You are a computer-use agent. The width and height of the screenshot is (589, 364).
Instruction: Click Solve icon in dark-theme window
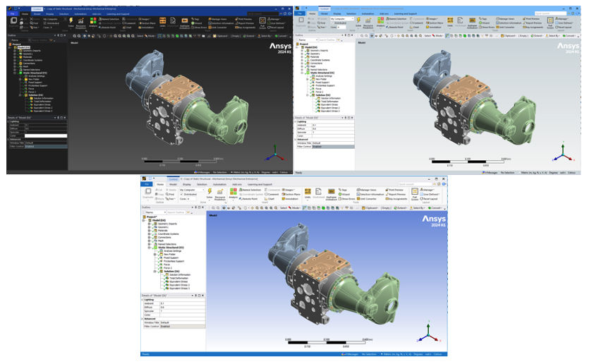[72, 23]
